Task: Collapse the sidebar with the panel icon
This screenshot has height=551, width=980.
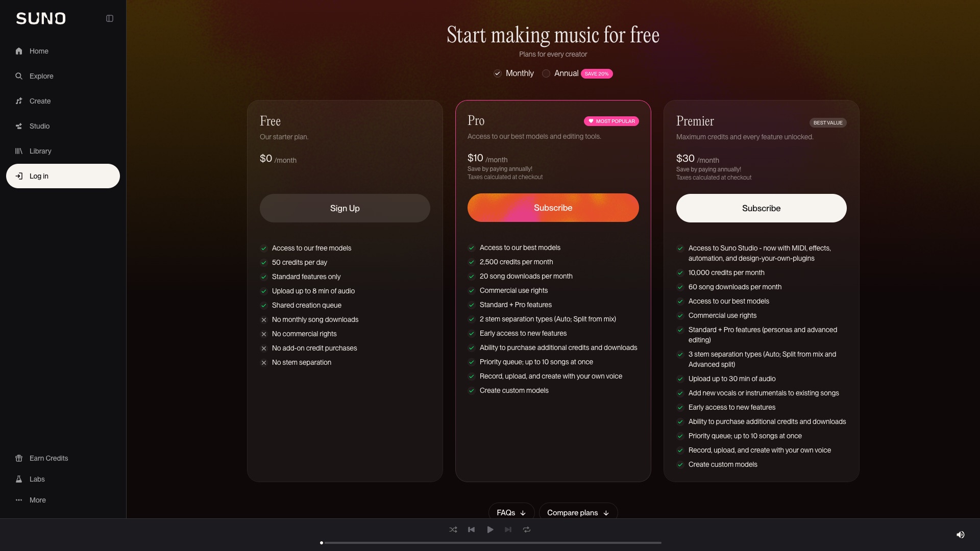Action: pos(110,18)
